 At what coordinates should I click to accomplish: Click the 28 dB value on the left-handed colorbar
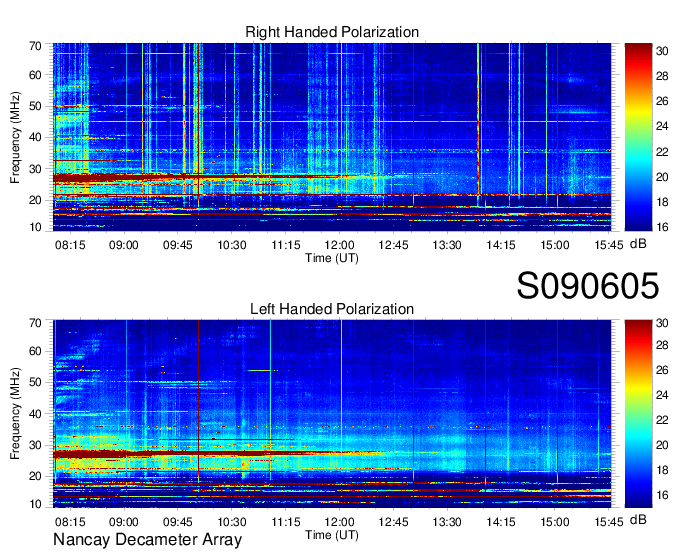(x=662, y=345)
